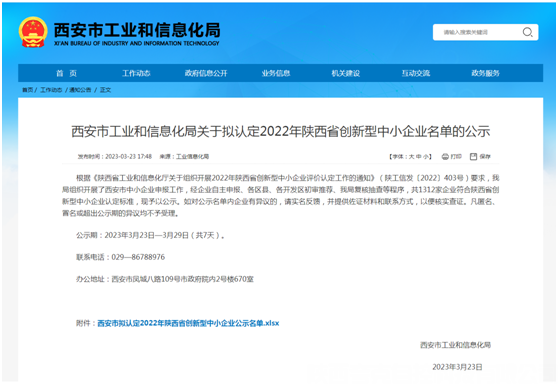Image resolution: width=558 pixels, height=384 pixels.
Task: Click the save icon
Action: [x=473, y=157]
